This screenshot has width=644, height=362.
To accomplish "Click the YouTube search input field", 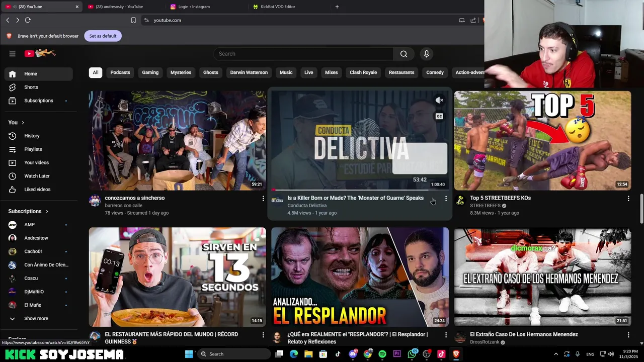I will (303, 54).
